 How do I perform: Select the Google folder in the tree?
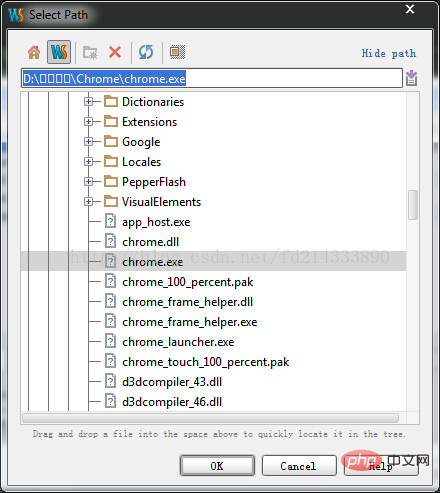pos(141,142)
